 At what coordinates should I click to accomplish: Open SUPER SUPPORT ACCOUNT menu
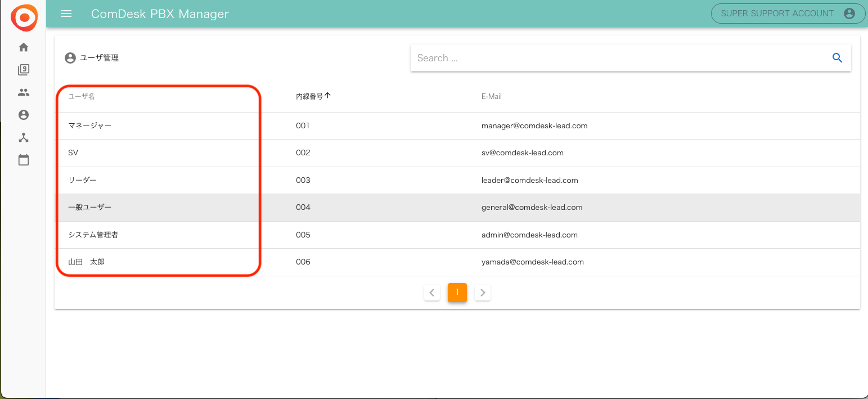[x=788, y=14]
